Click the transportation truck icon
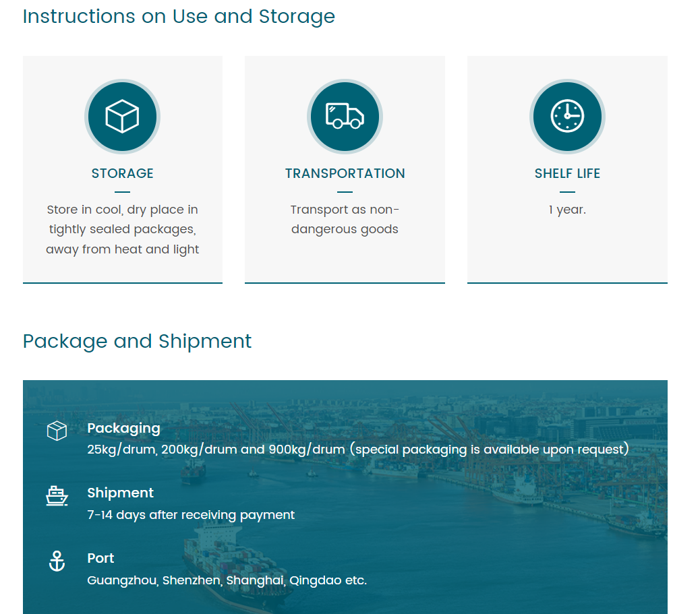Viewport: 700px width, 614px height. [345, 117]
